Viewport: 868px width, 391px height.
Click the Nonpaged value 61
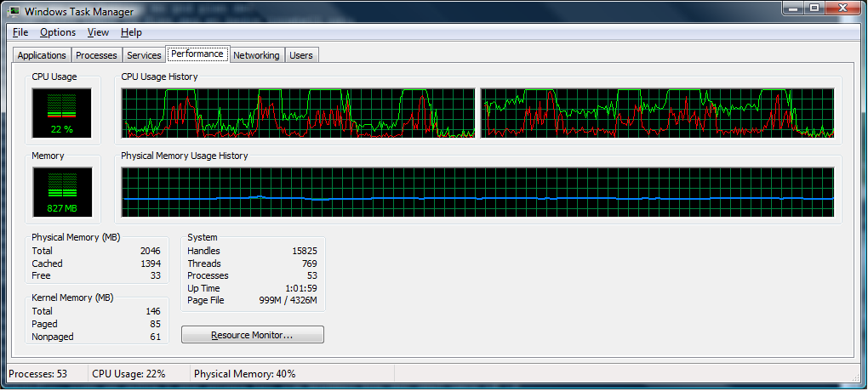tap(155, 337)
